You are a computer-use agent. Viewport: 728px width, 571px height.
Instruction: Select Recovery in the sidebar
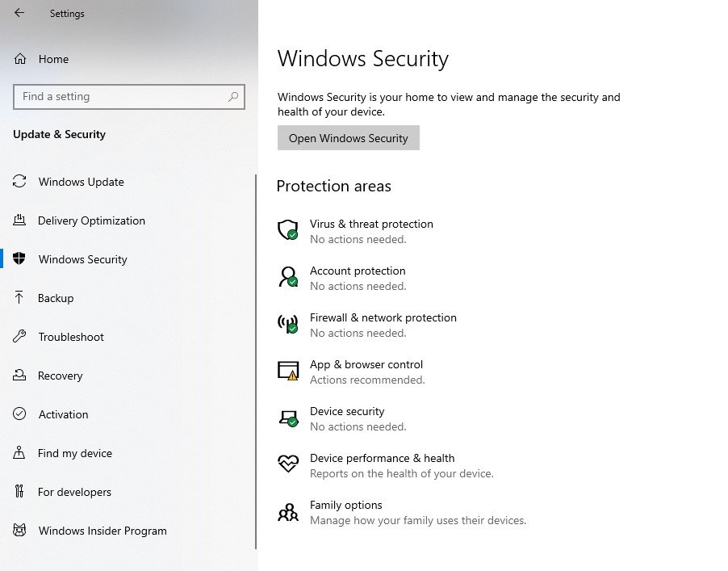pos(61,376)
